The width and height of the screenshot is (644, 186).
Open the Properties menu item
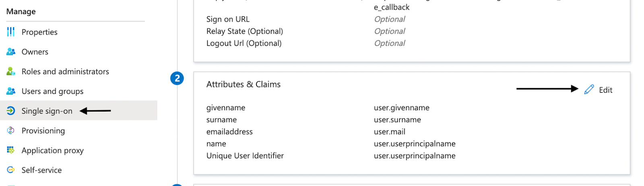point(39,32)
